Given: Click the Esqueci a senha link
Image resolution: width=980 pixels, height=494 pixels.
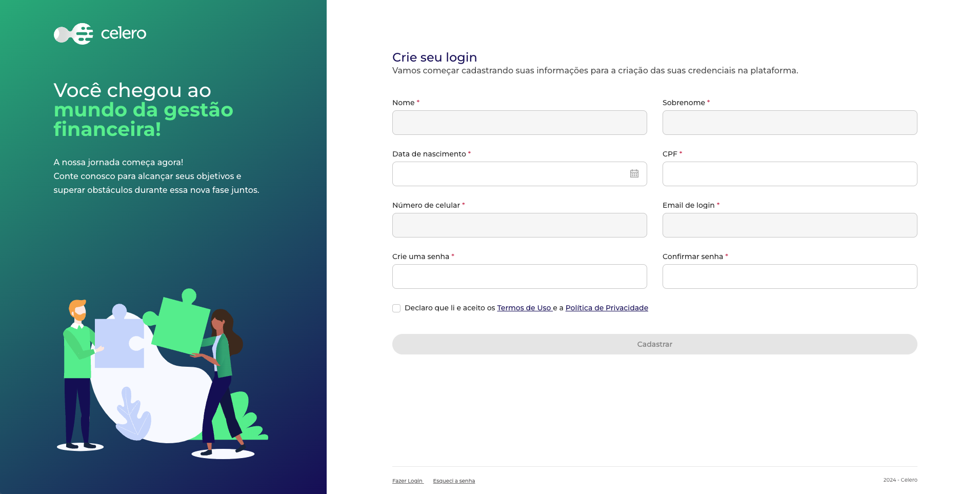Looking at the screenshot, I should (454, 481).
